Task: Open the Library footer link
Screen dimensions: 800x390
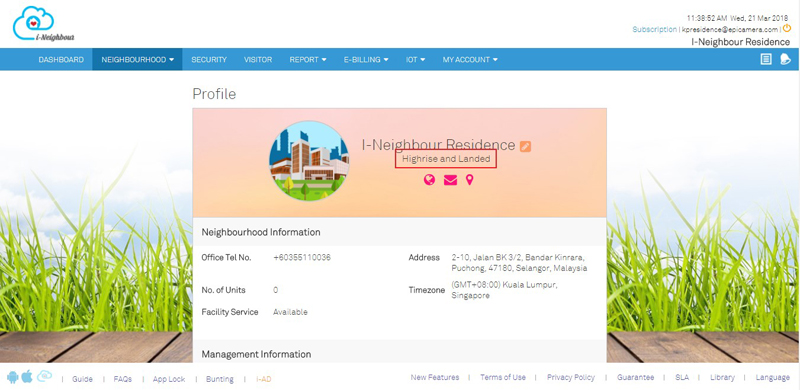Action: click(x=722, y=377)
